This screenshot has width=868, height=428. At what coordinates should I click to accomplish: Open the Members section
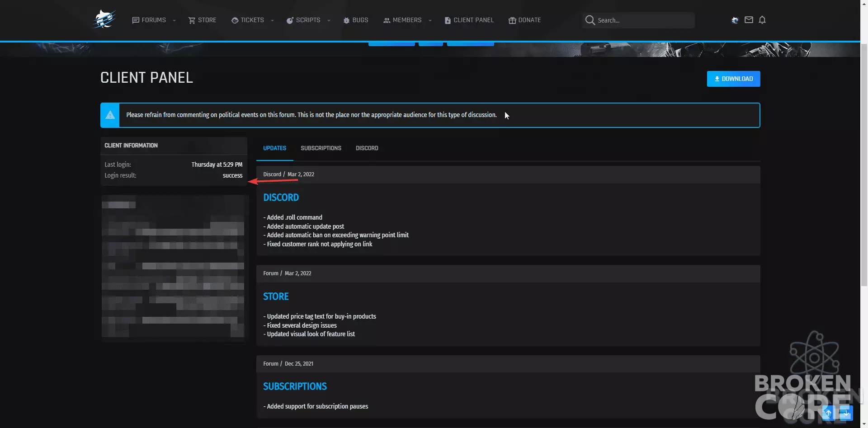[402, 20]
